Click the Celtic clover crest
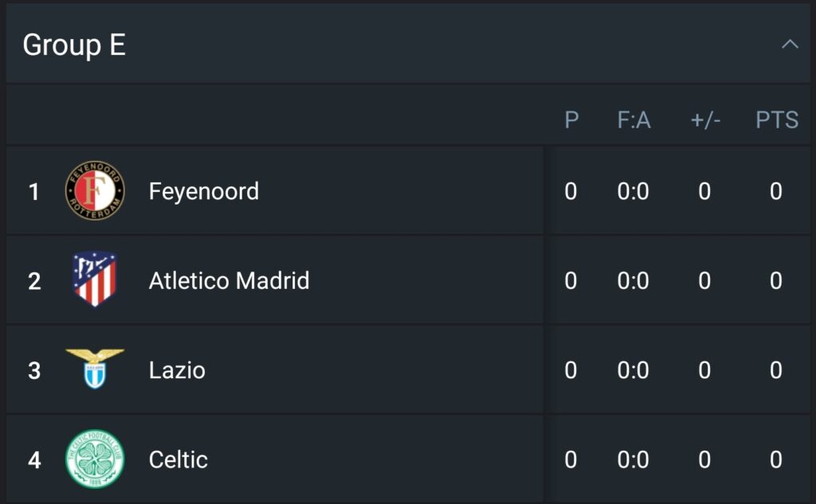This screenshot has height=504, width=816. pos(95,459)
